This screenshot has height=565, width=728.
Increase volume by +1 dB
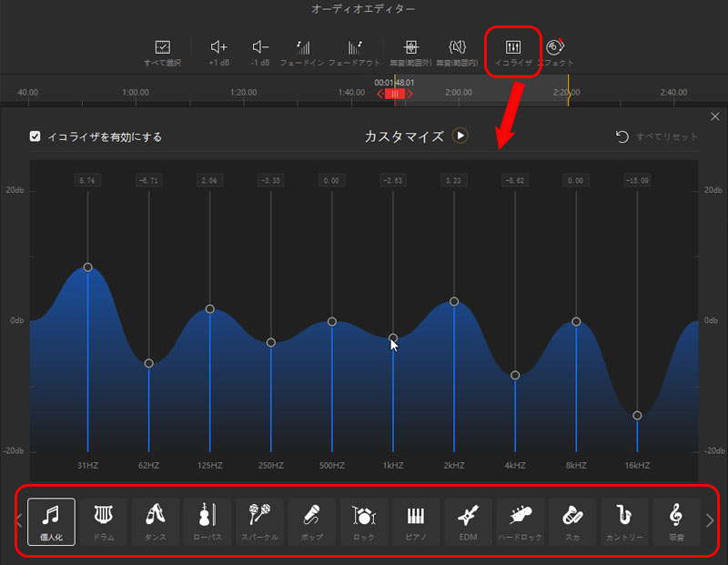[217, 50]
